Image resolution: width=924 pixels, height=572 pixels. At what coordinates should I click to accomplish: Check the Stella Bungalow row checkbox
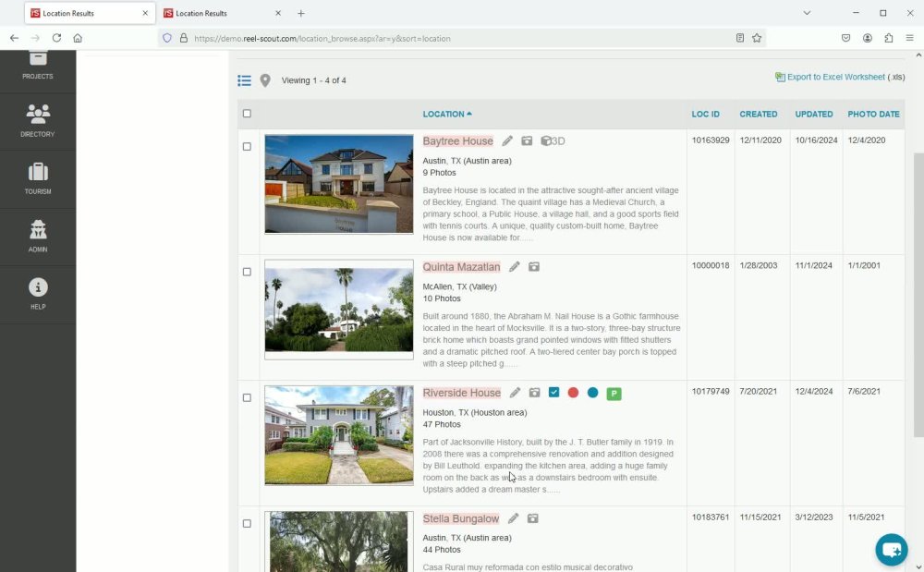pos(247,524)
